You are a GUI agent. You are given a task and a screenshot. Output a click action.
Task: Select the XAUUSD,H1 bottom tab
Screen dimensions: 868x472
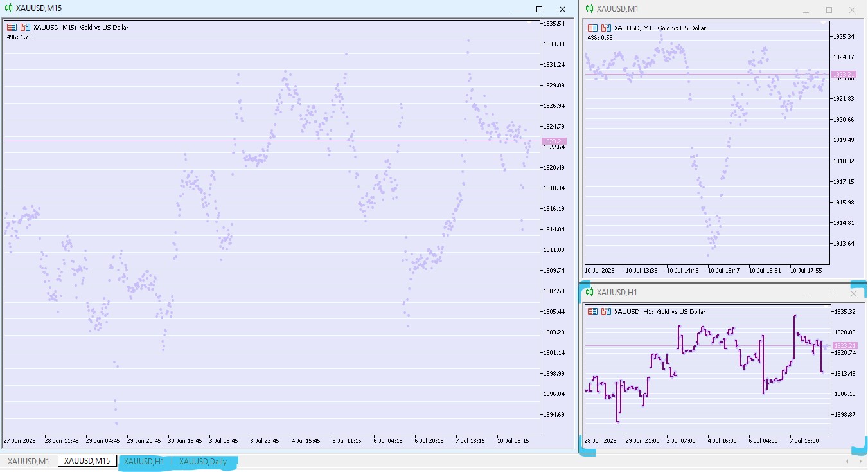pos(144,461)
